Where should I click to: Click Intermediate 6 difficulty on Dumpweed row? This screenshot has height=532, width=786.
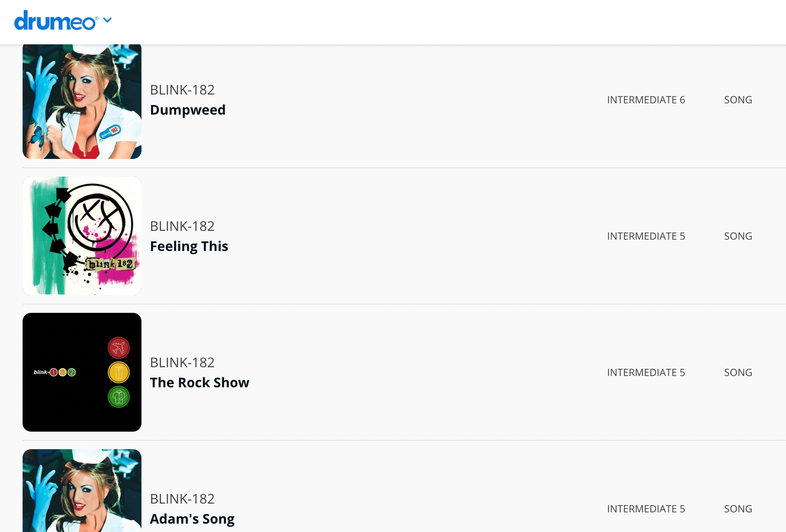tap(646, 100)
